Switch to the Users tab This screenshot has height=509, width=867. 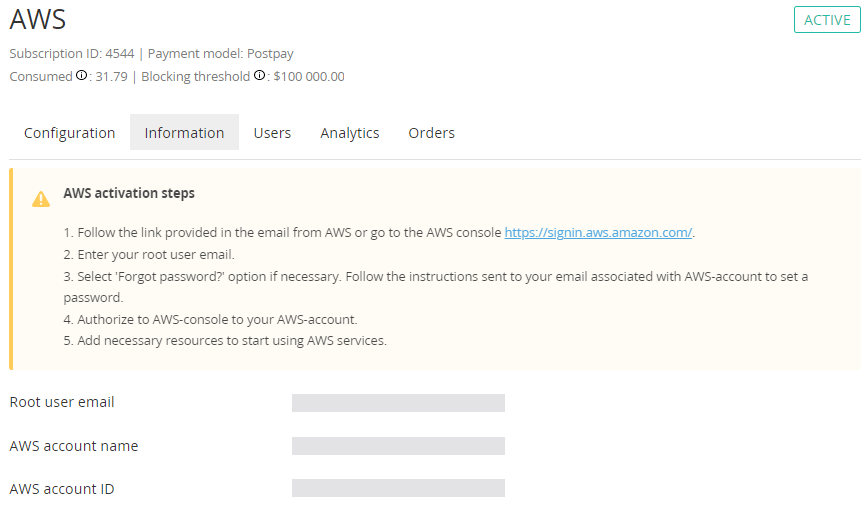(272, 133)
